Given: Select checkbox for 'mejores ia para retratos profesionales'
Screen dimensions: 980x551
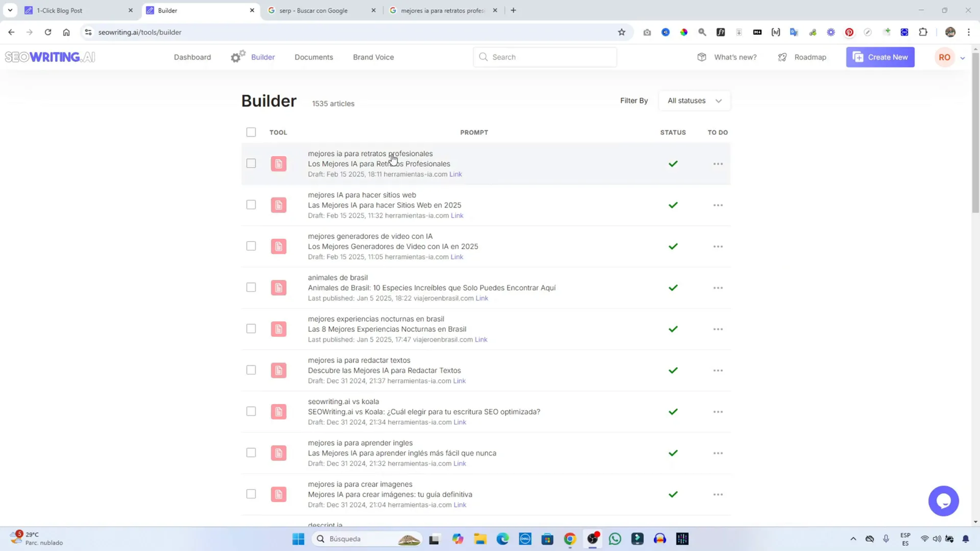Looking at the screenshot, I should coord(251,163).
